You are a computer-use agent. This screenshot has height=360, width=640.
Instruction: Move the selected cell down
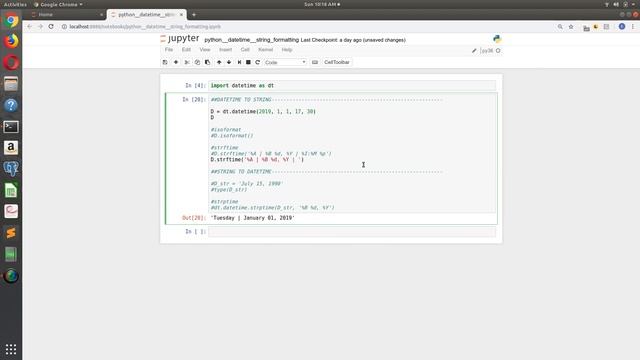coord(229,62)
